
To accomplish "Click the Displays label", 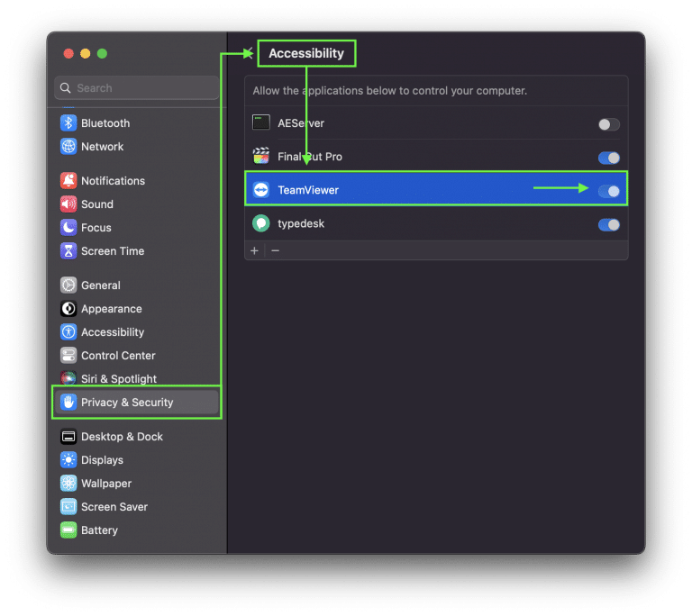I will [102, 460].
